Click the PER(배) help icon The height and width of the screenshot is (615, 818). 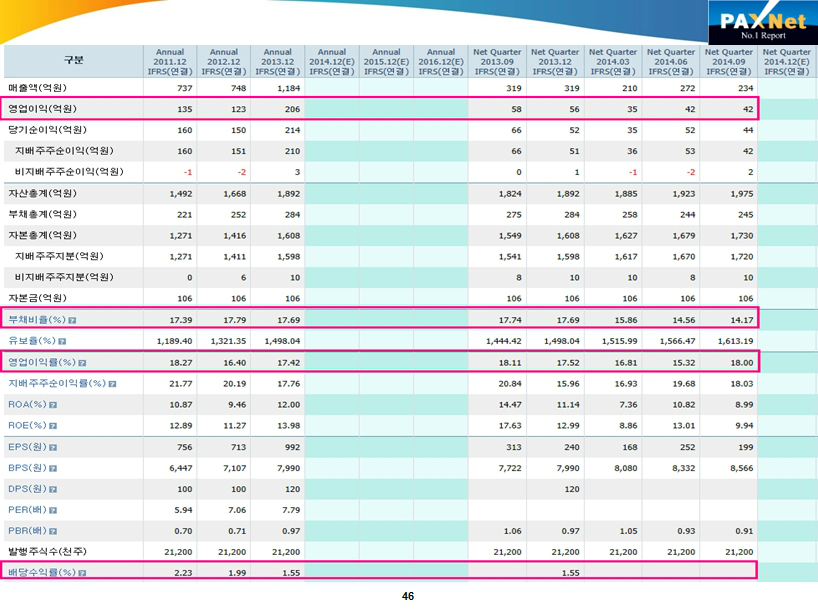pyautogui.click(x=53, y=510)
